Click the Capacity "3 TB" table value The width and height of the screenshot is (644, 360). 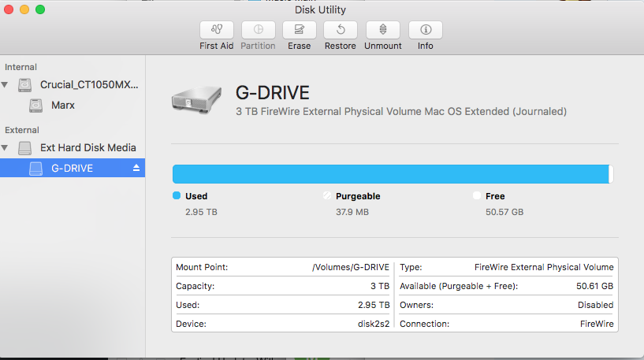coord(380,286)
